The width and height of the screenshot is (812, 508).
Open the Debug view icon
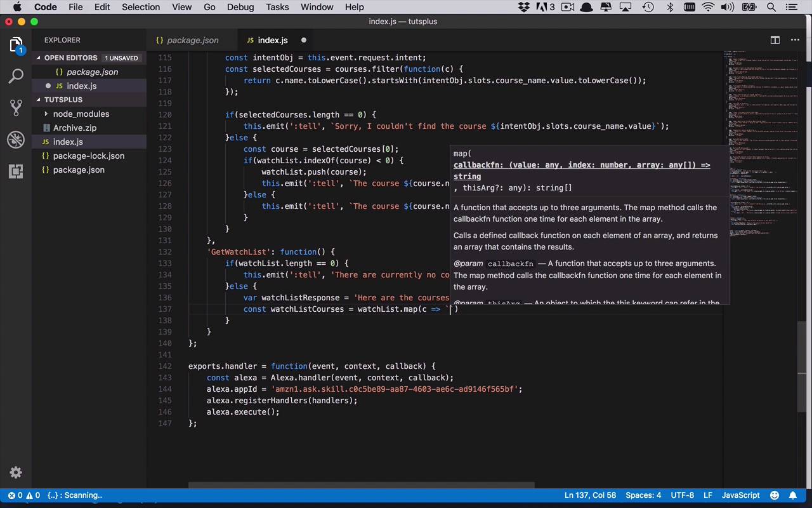pyautogui.click(x=16, y=140)
